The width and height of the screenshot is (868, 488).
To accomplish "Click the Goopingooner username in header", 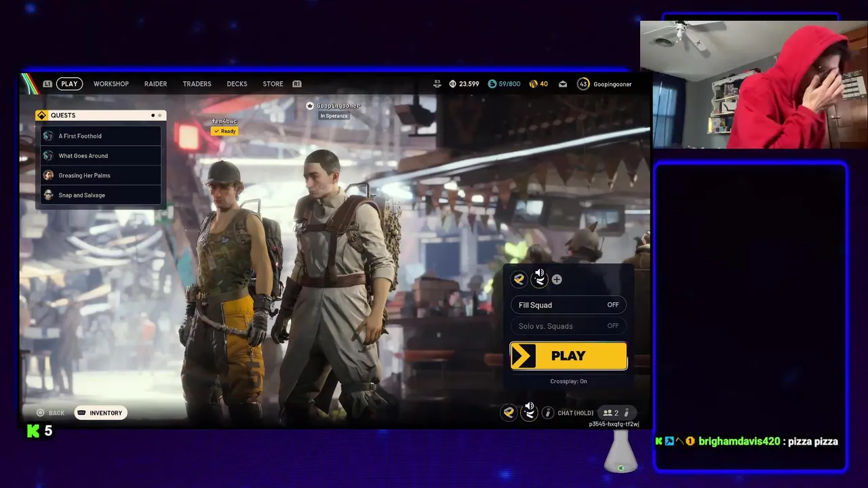I will tap(612, 84).
